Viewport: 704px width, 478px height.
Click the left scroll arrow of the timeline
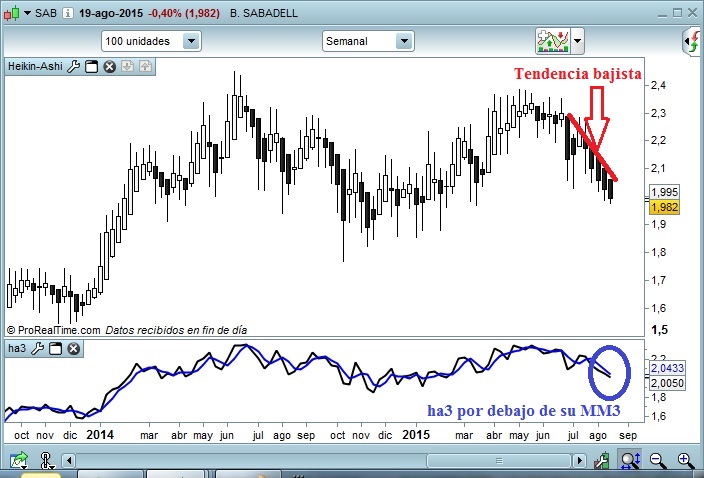point(68,460)
